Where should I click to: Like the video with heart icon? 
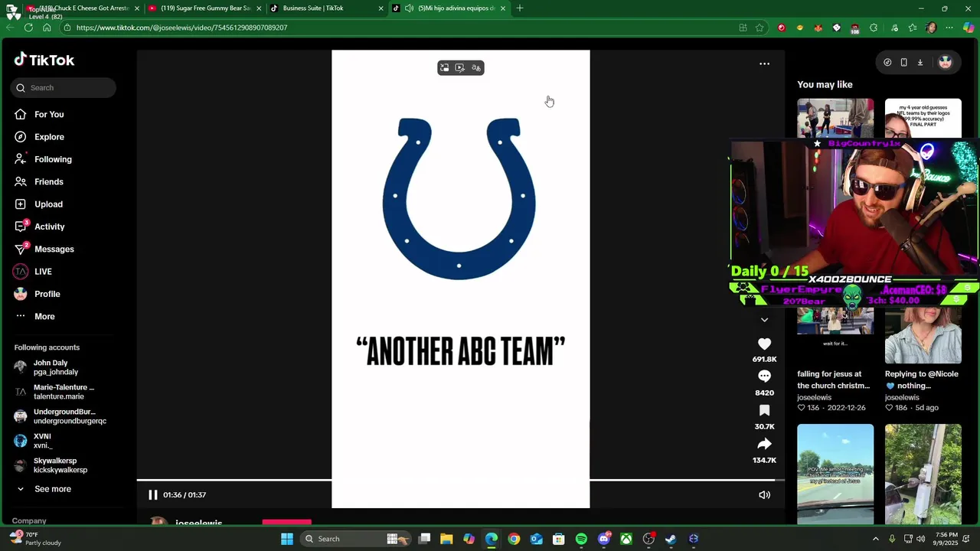(764, 344)
